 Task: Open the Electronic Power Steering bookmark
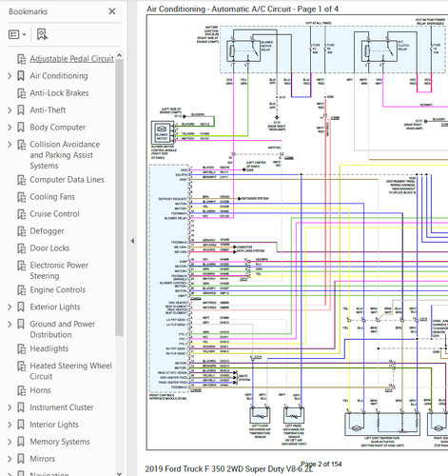click(59, 270)
